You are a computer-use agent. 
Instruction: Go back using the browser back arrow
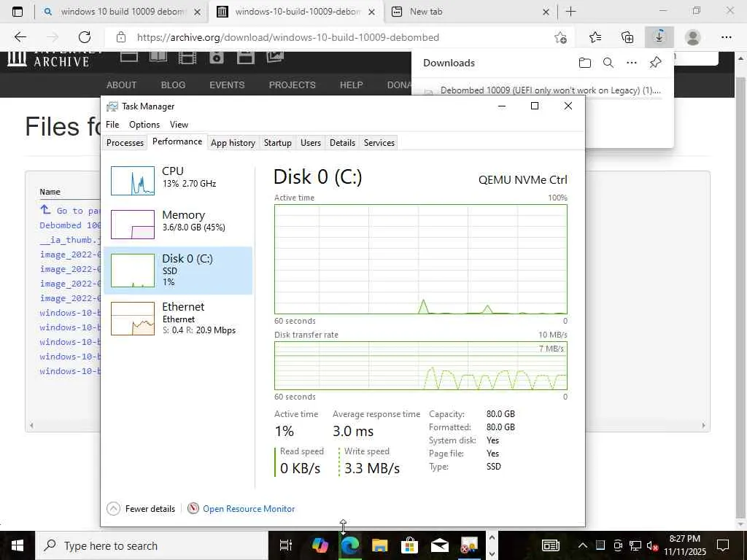click(20, 37)
